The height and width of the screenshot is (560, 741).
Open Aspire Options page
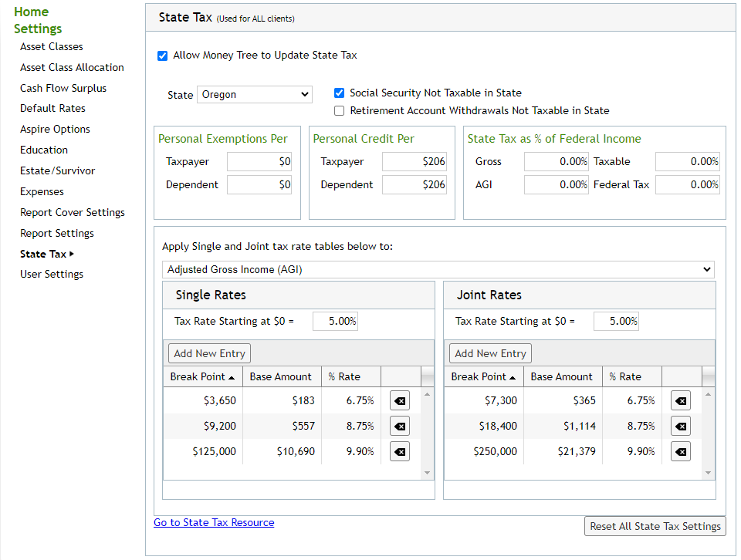(55, 130)
